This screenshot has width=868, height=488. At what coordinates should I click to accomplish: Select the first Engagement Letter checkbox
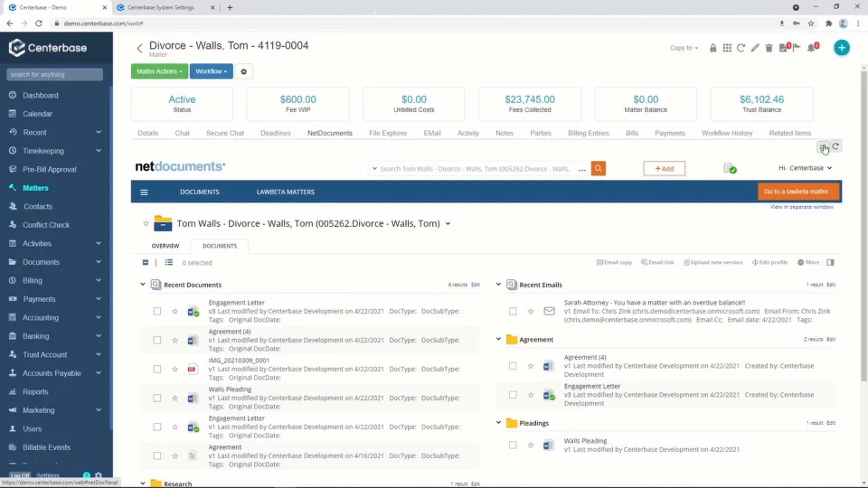[157, 311]
